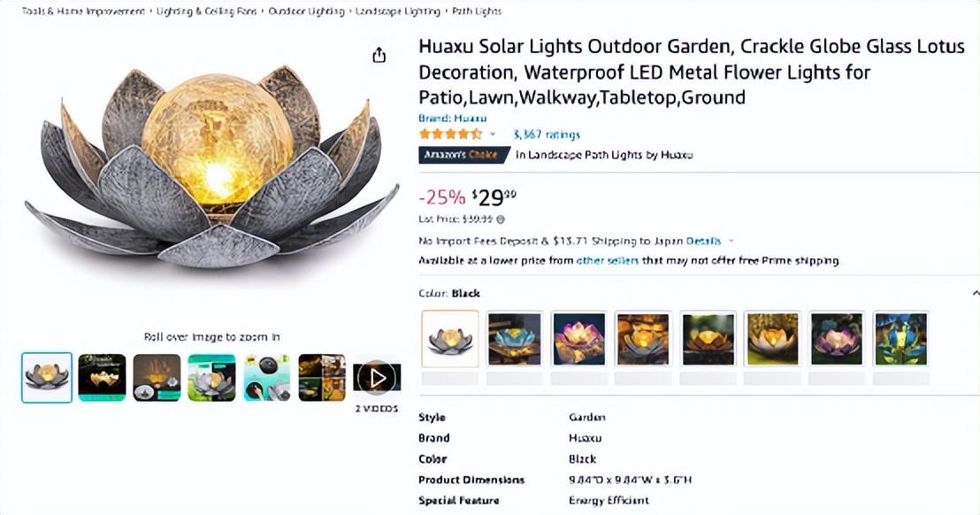The image size is (980, 515).
Task: Open the 3,367 ratings link
Action: tap(547, 135)
